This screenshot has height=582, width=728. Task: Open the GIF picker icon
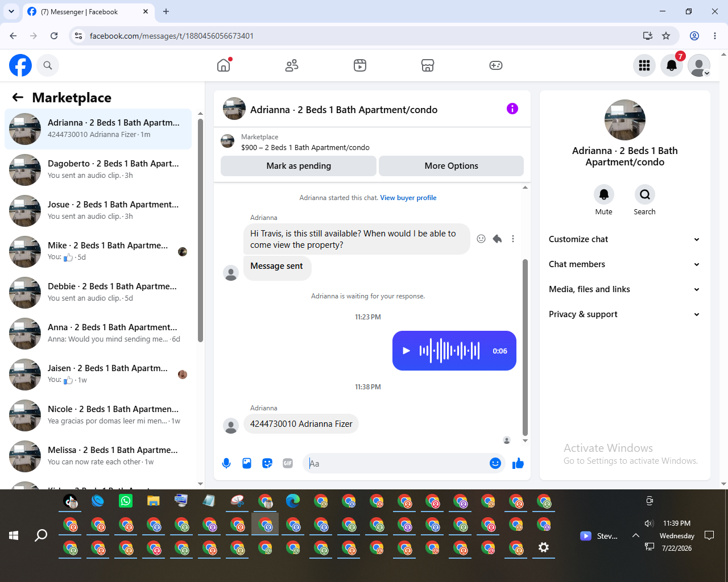288,463
